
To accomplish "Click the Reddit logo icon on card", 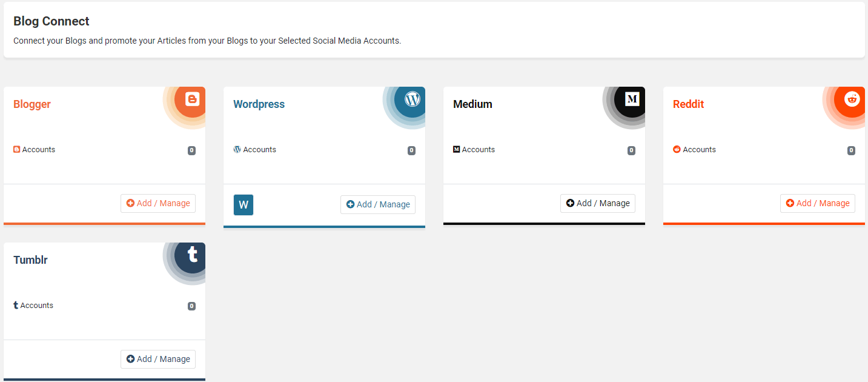I will (852, 99).
